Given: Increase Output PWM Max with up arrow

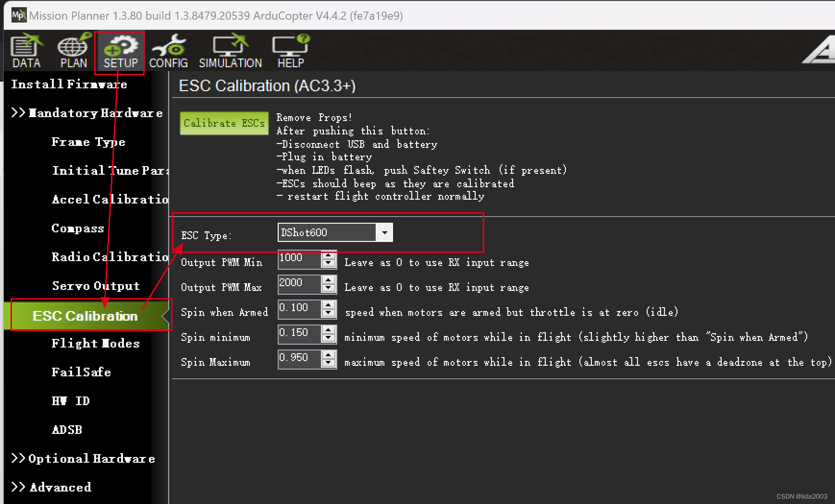Looking at the screenshot, I should (x=329, y=280).
